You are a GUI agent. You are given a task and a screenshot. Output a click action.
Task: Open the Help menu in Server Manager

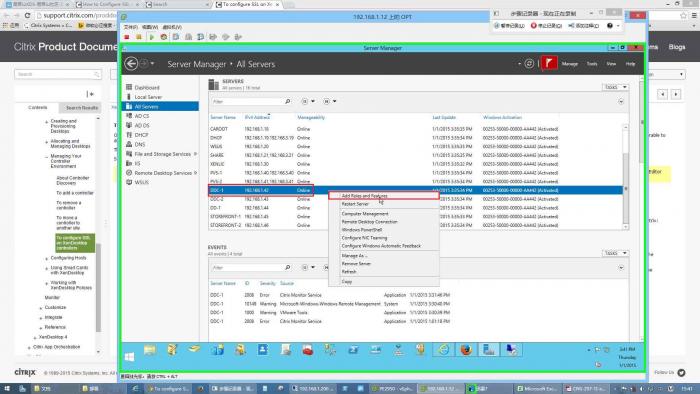[630, 64]
